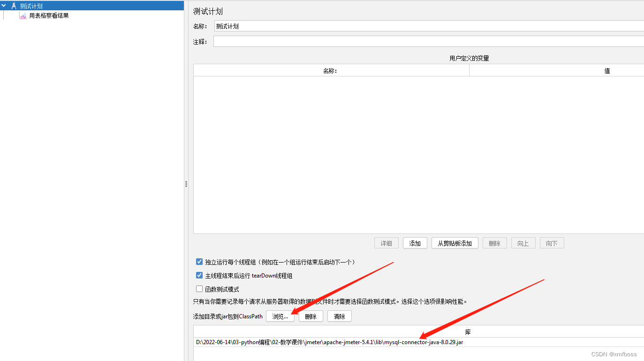Enable 函数测试模式 checkbox
The image size is (644, 361).
[x=199, y=289]
